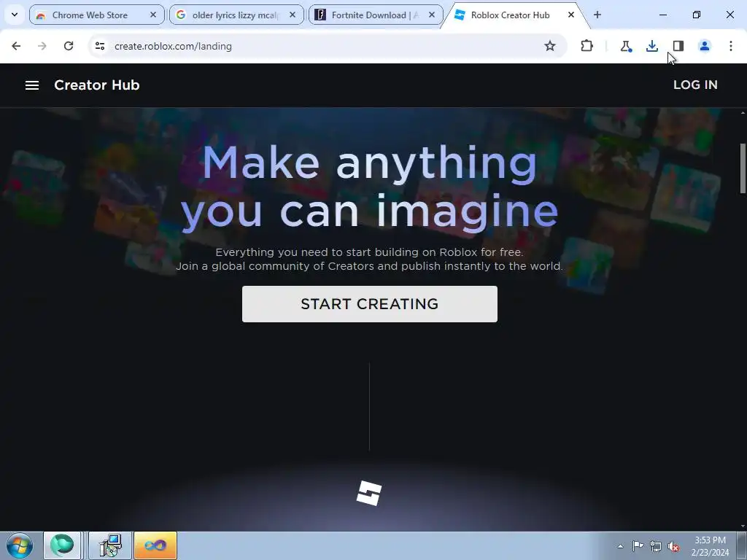Open Chrome Labs flask icon
747x560 pixels.
pyautogui.click(x=626, y=46)
